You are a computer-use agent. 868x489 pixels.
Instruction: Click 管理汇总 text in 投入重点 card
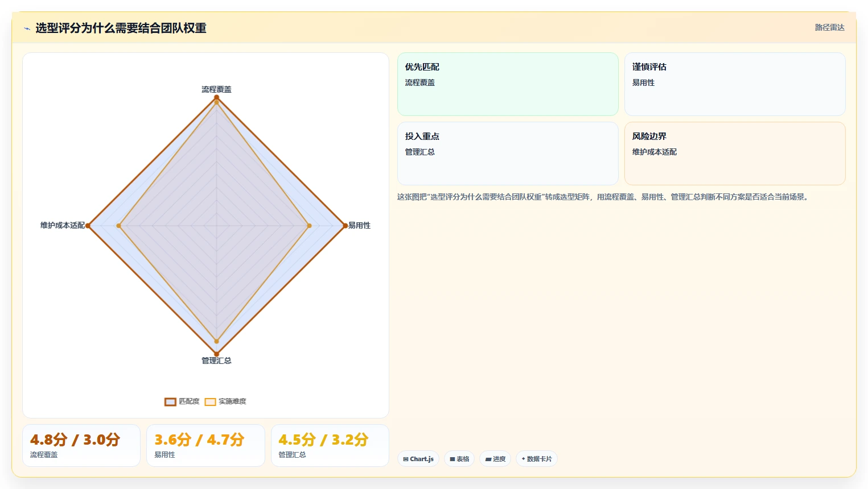tap(420, 152)
